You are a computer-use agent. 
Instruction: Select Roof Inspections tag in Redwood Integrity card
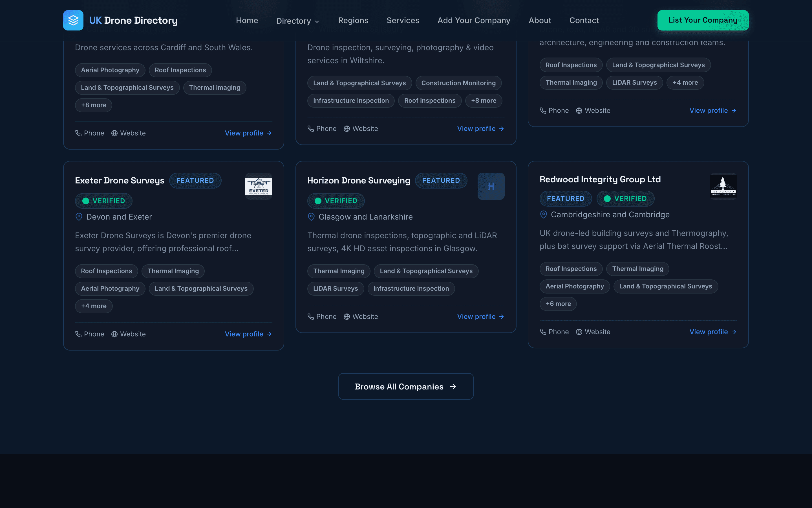tap(571, 269)
